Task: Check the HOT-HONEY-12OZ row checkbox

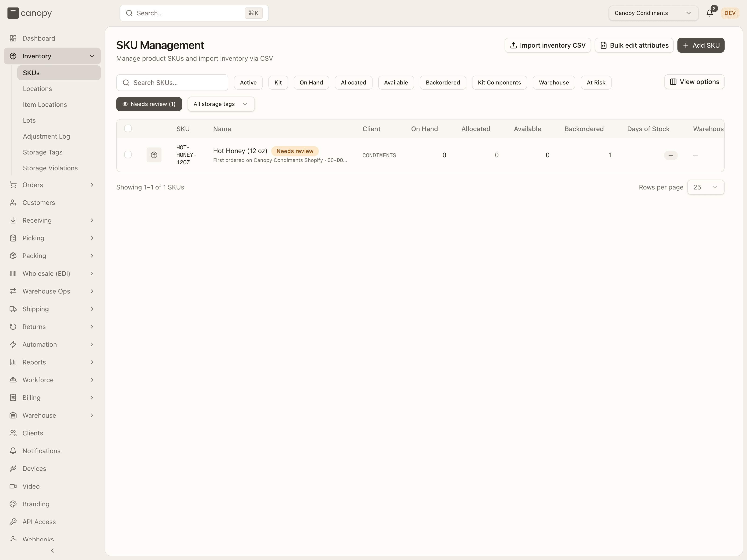Action: 128,155
